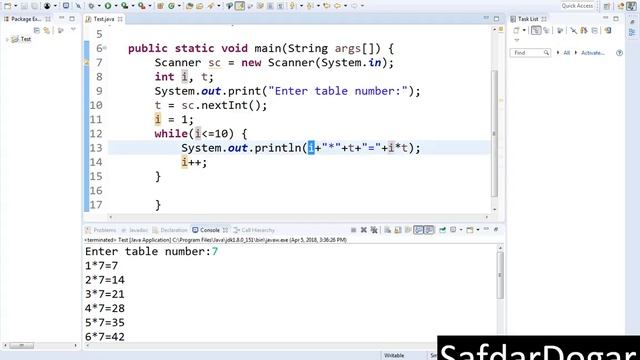This screenshot has width=640, height=360.
Task: Click the Open Perspective icon
Action: (x=607, y=6)
